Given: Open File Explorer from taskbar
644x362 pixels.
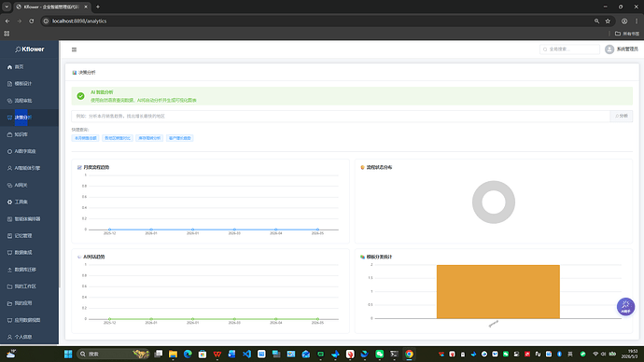Looking at the screenshot, I should pos(173,354).
